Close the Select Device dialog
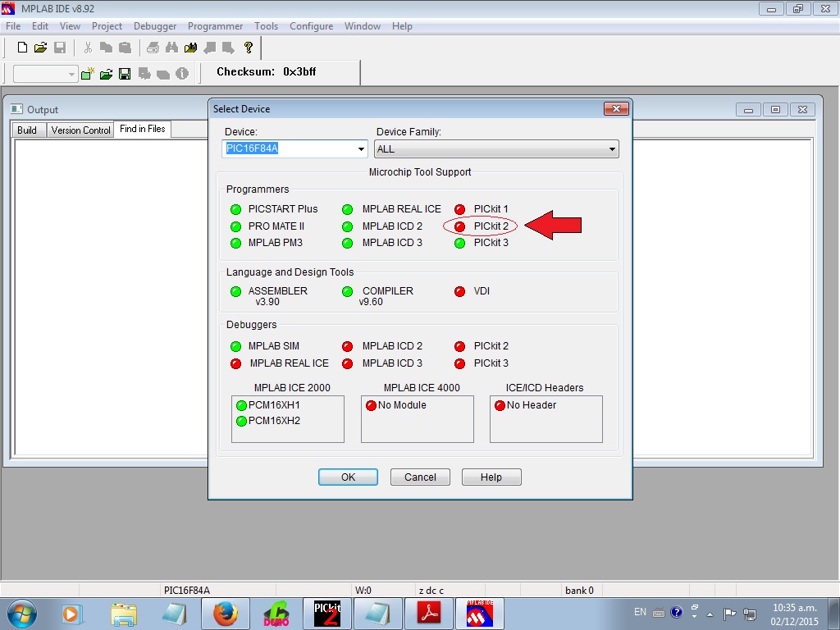 616,109
